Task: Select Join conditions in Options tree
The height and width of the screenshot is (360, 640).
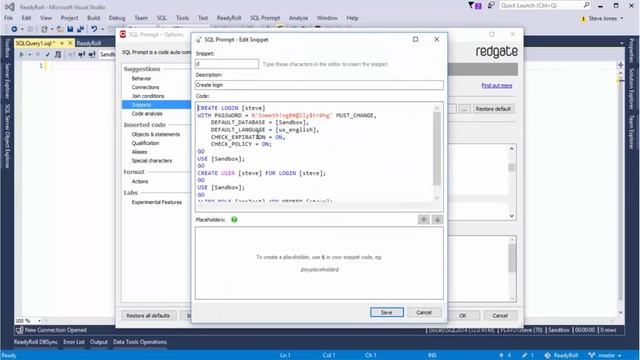Action: coord(148,96)
